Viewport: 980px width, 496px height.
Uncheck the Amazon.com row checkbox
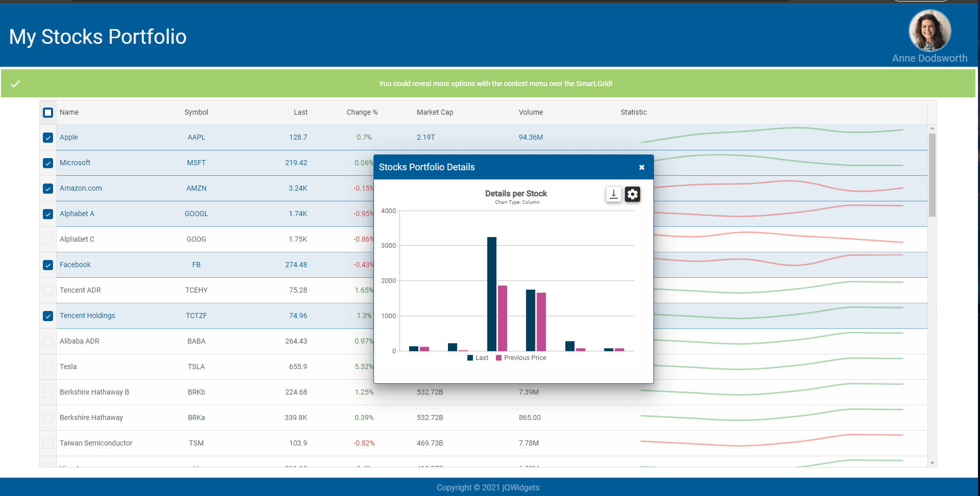(48, 189)
